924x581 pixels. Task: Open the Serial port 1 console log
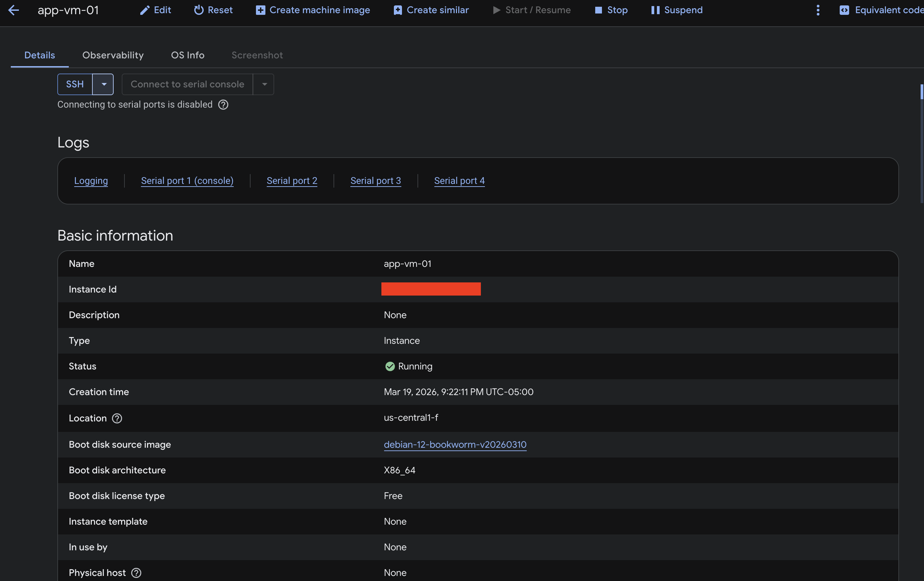(x=187, y=181)
